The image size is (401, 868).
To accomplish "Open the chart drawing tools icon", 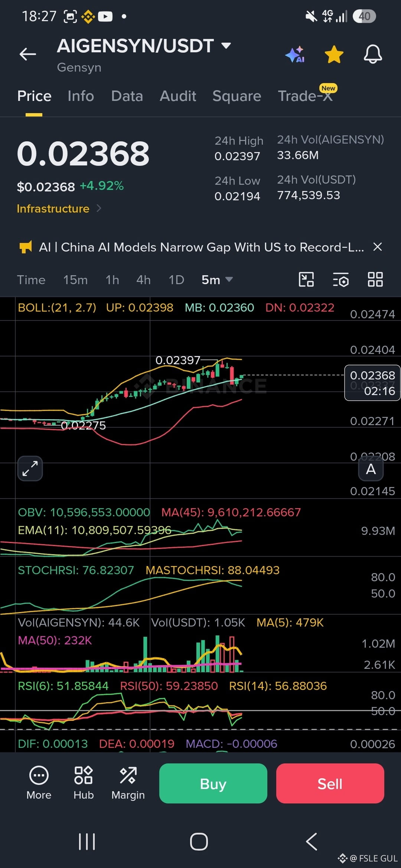I will [306, 279].
